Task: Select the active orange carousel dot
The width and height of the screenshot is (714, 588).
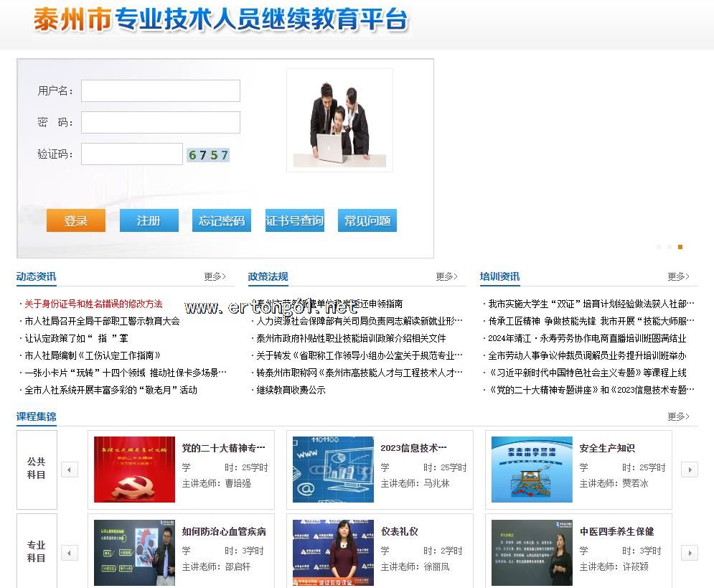Action: (x=680, y=247)
